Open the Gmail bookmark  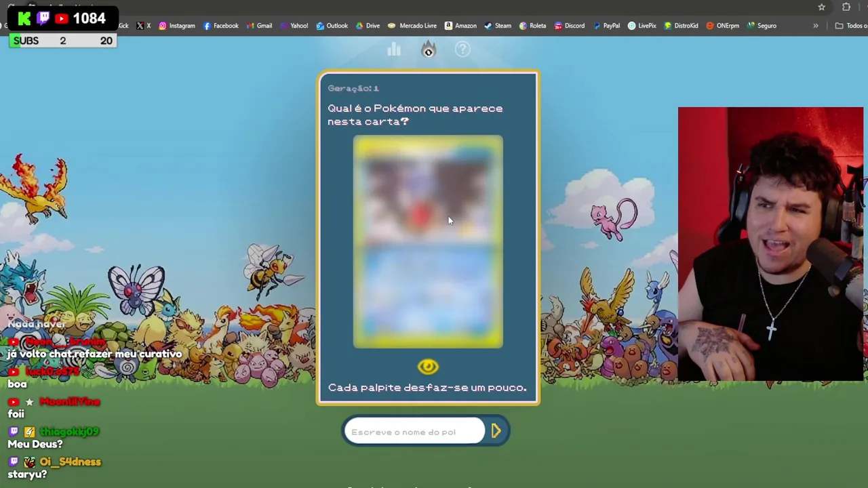click(259, 26)
